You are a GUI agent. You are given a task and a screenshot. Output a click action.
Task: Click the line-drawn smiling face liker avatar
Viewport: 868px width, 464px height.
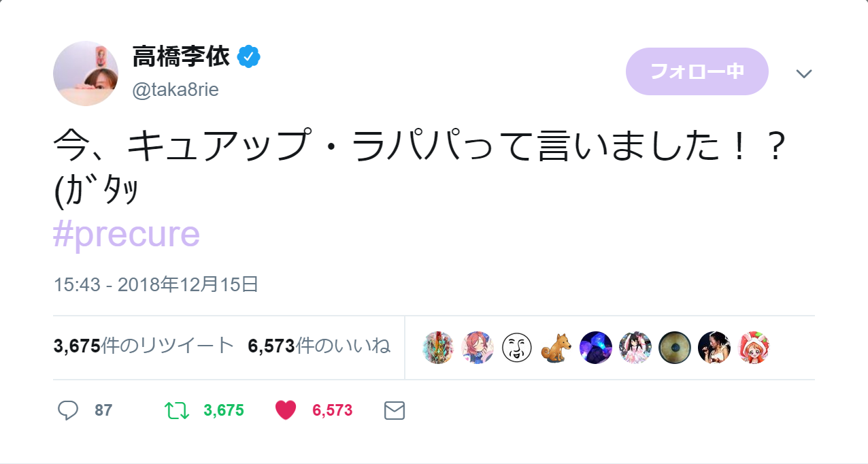517,348
